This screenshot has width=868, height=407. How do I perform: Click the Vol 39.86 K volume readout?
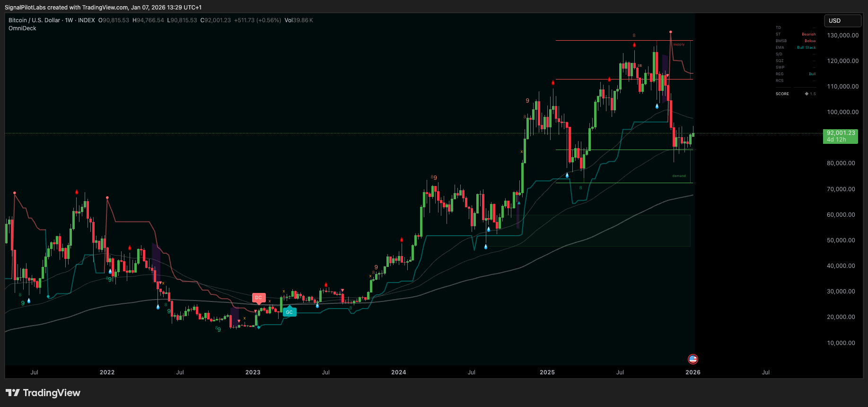click(298, 20)
